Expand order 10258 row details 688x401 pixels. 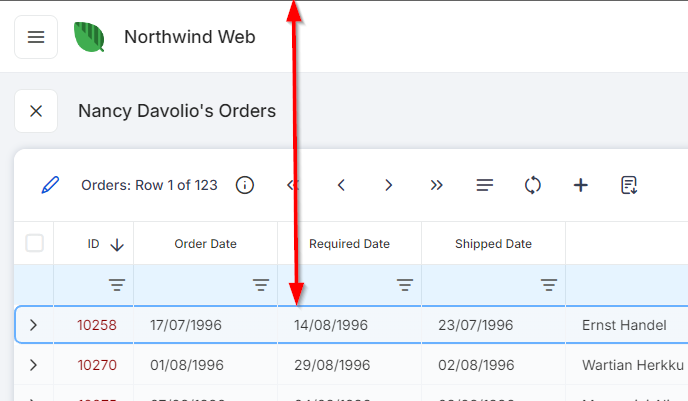point(34,325)
